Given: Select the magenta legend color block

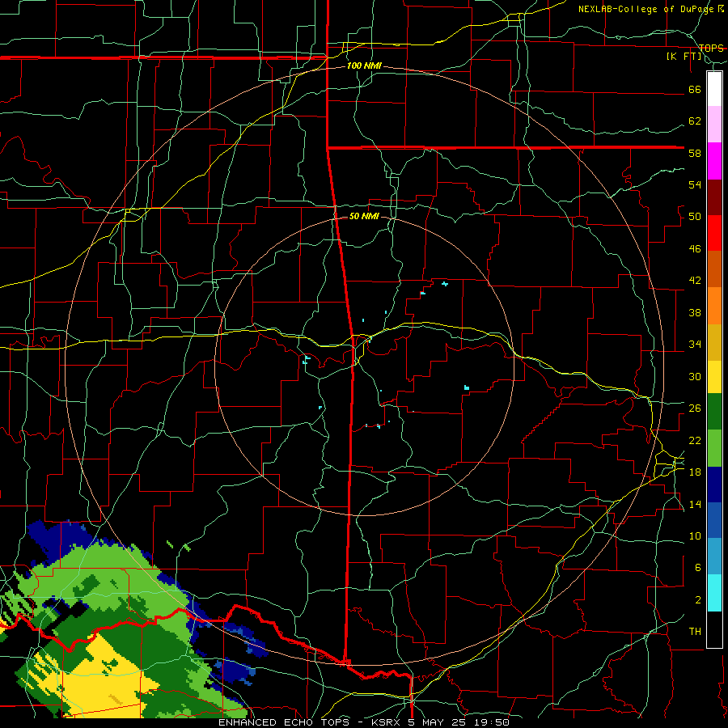Looking at the screenshot, I should [x=714, y=161].
